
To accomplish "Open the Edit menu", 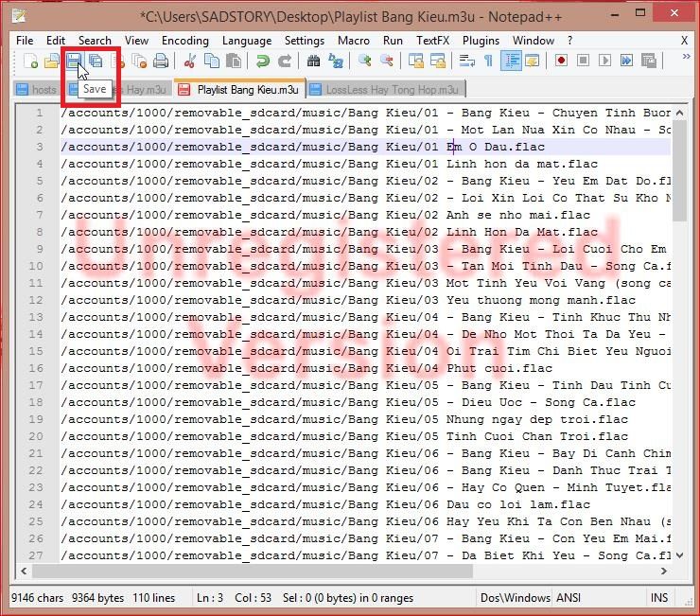I will click(x=56, y=40).
